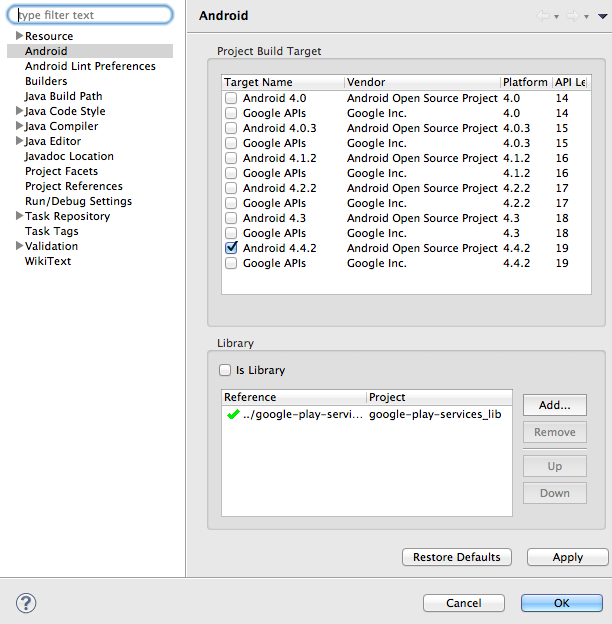
Task: Sort by Vendor column header
Action: 422,82
